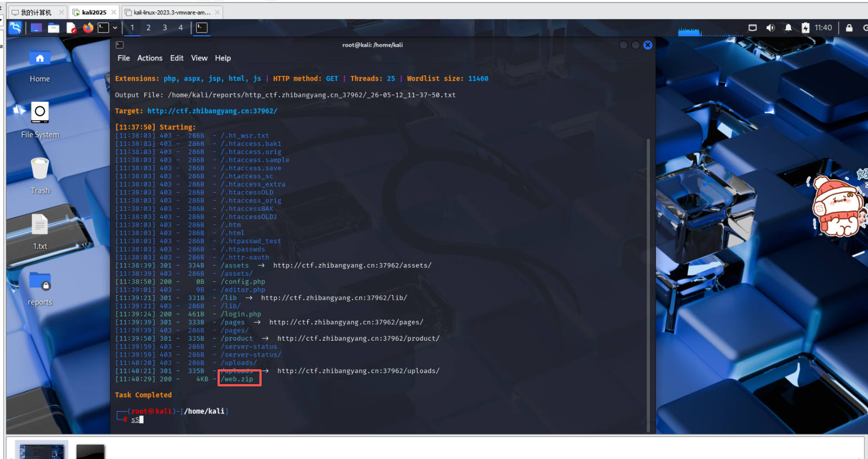Click the first VM thumbnail at bottom
The width and height of the screenshot is (868, 459).
(41, 450)
